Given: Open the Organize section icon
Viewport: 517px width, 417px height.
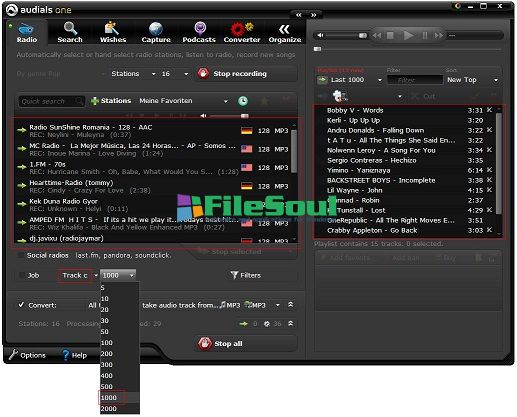Looking at the screenshot, I should 284,29.
